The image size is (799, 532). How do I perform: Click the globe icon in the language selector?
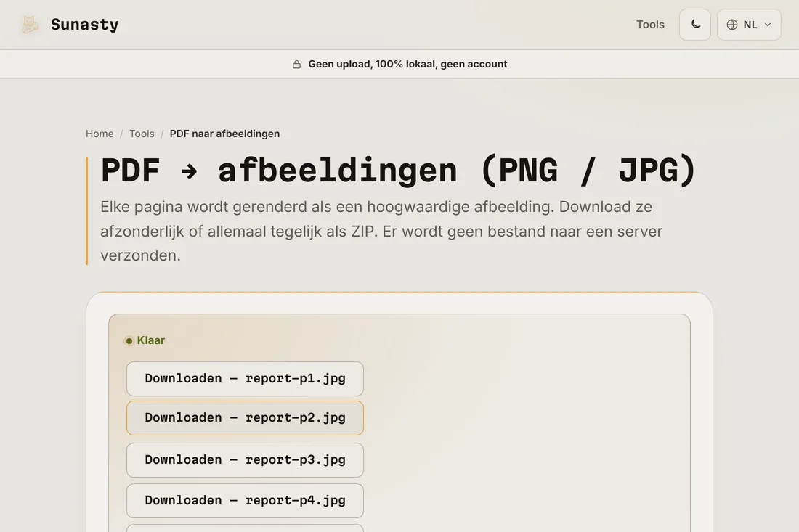(732, 25)
